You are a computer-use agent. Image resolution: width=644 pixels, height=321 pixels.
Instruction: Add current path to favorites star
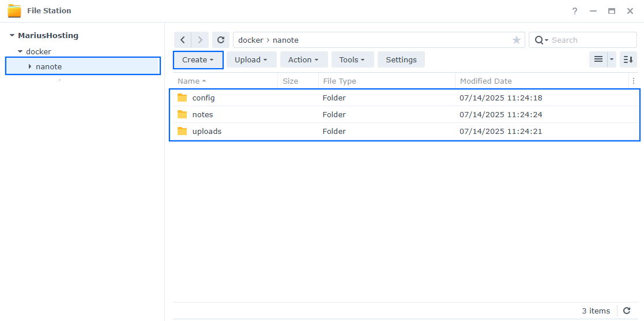(x=516, y=40)
